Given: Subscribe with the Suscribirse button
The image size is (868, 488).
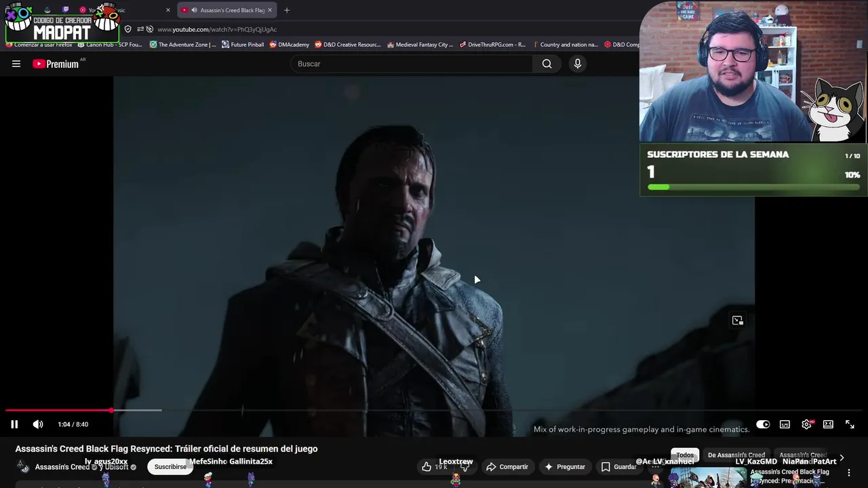Looking at the screenshot, I should pos(170,467).
